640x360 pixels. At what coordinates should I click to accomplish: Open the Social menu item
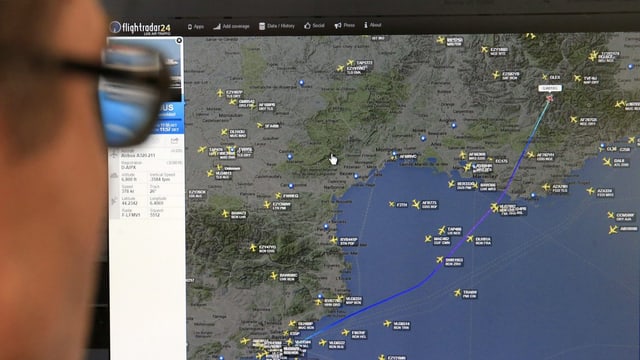[314, 25]
